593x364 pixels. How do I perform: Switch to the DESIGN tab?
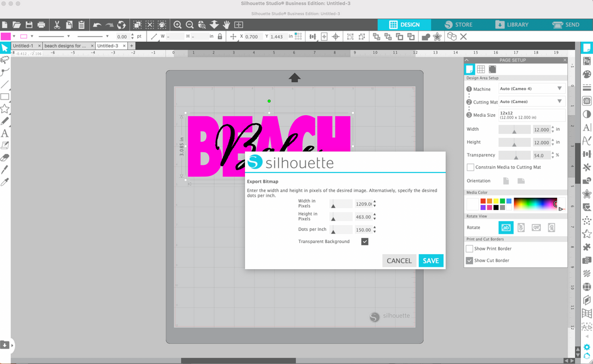404,24
